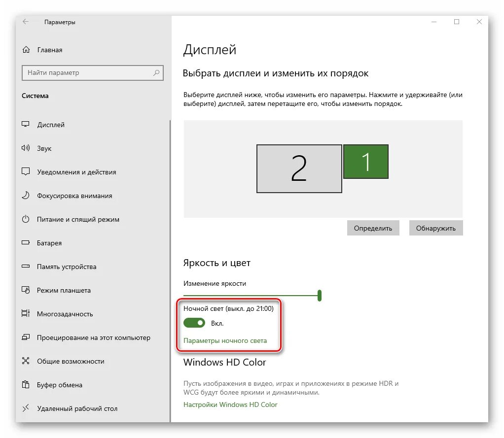Maximize the Параметры window
The width and height of the screenshot is (504, 438).
click(457, 22)
